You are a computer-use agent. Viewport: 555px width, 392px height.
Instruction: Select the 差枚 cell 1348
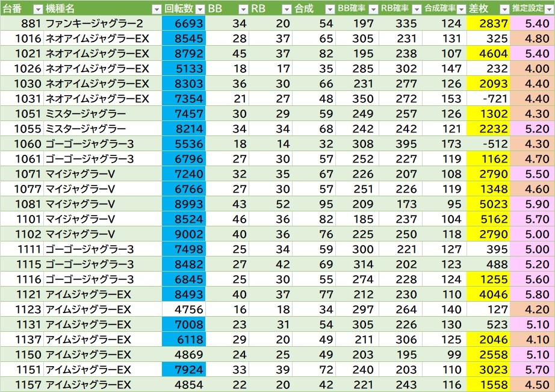pos(488,188)
